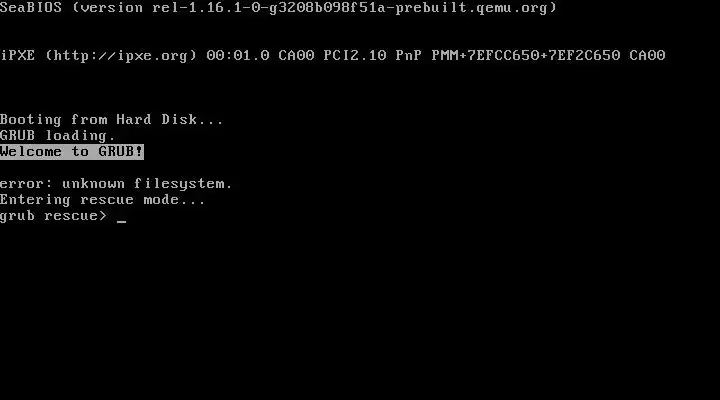Click the highlighted "Welcome to GRUB!" text
The width and height of the screenshot is (720, 400).
point(72,152)
